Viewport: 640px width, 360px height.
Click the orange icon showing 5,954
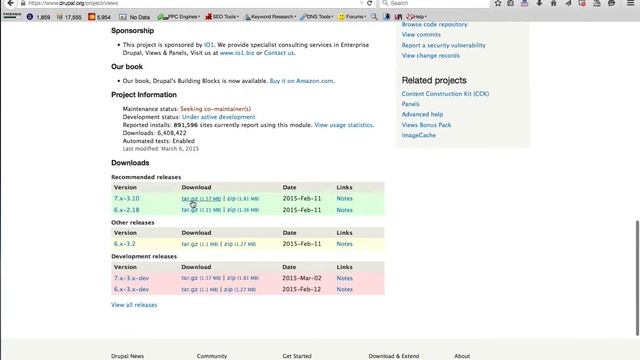click(92, 17)
